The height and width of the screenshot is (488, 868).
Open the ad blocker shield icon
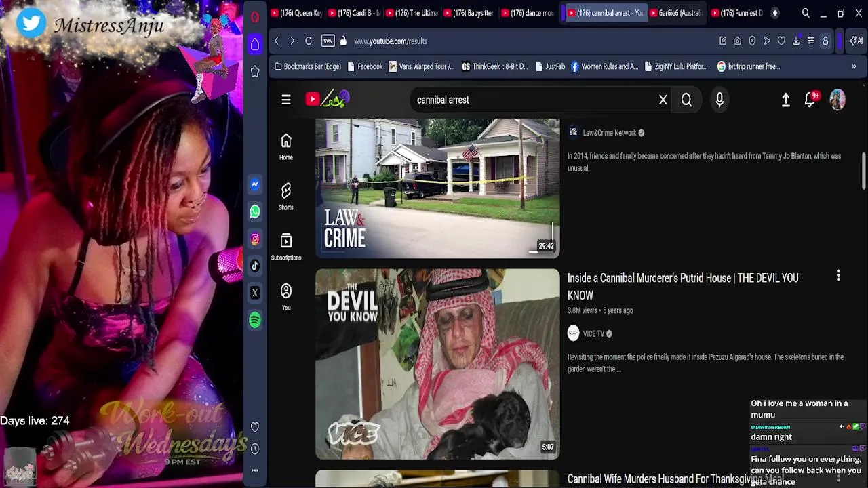pyautogui.click(x=752, y=41)
